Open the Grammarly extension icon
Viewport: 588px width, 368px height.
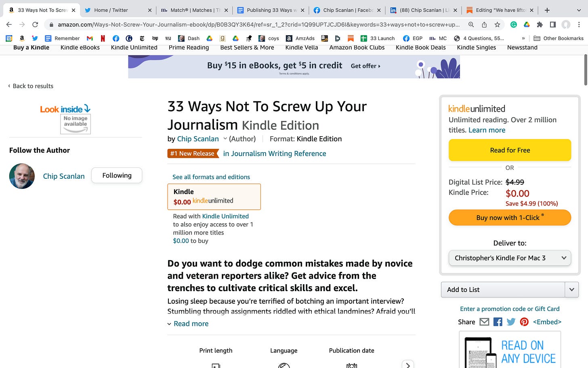pos(514,25)
